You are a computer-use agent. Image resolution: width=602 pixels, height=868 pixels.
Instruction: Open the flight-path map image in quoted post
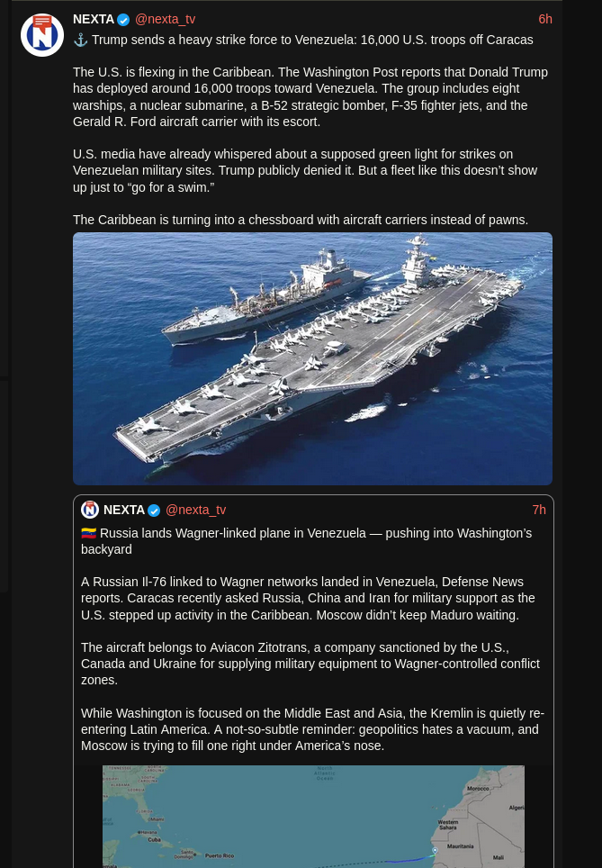click(x=313, y=817)
